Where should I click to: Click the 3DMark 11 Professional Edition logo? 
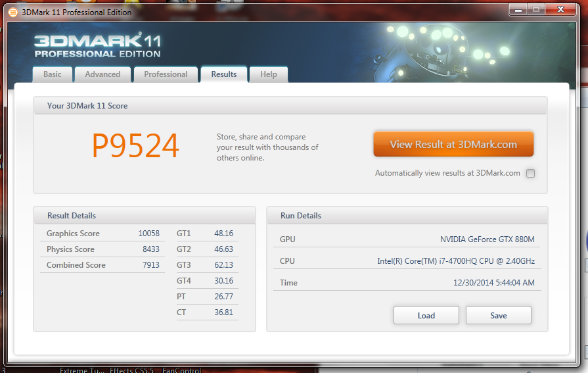[x=97, y=45]
